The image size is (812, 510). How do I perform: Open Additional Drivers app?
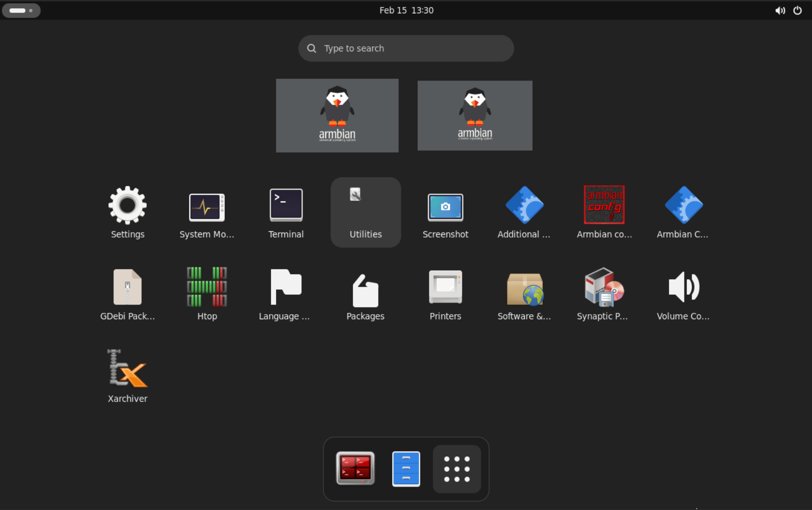[524, 212]
